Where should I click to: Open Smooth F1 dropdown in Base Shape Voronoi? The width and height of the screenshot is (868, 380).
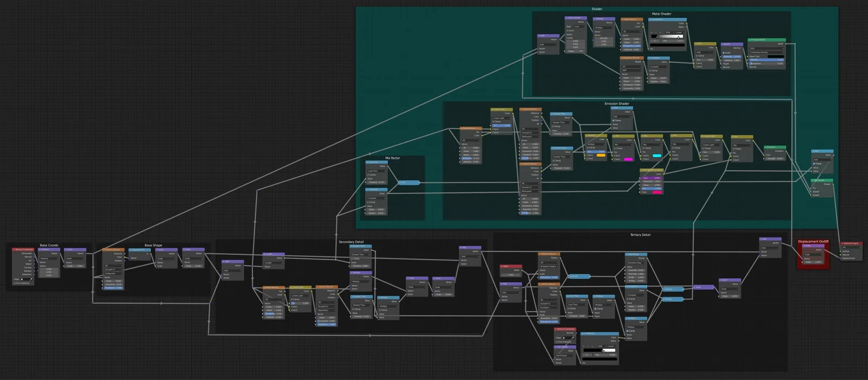pos(113,269)
